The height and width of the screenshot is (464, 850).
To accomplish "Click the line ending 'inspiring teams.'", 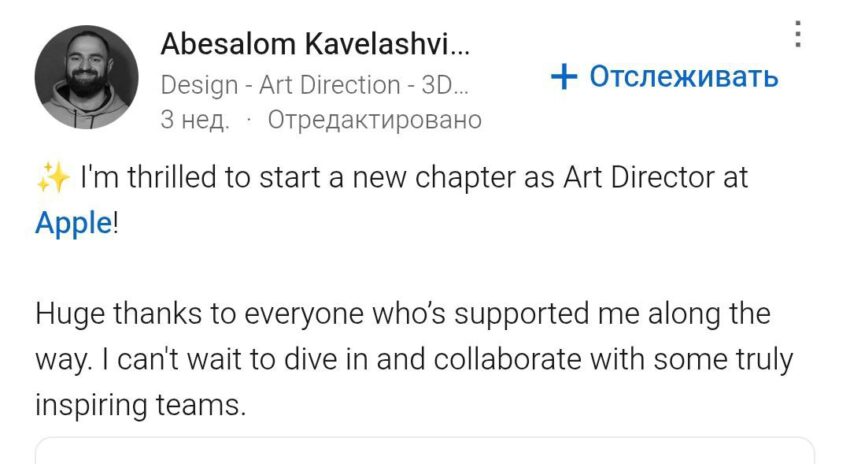I will click(x=141, y=405).
